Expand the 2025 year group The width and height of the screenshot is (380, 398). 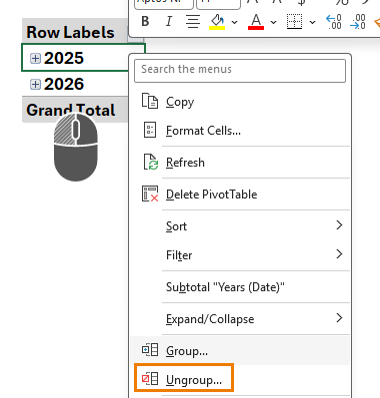coord(35,58)
